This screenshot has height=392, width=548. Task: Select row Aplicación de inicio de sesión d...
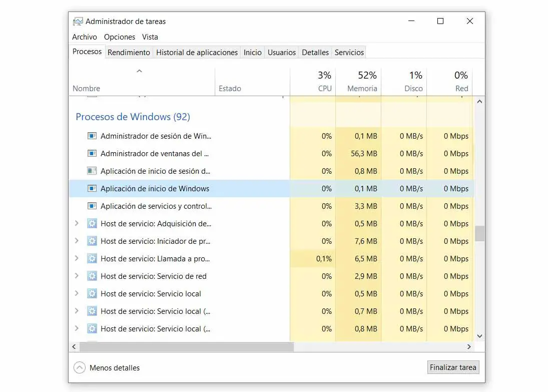[x=271, y=171]
